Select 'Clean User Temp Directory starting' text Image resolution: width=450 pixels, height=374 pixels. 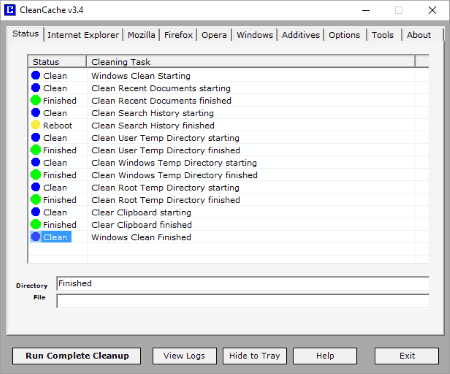165,138
